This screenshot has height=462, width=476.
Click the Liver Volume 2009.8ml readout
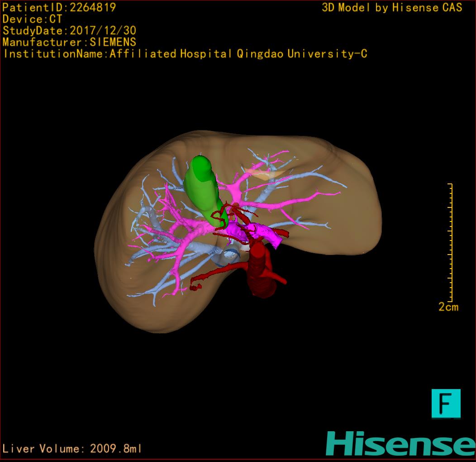(x=72, y=449)
